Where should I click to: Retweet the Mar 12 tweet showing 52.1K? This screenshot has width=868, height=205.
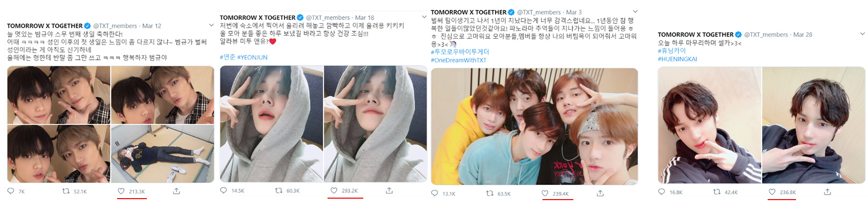(x=66, y=191)
